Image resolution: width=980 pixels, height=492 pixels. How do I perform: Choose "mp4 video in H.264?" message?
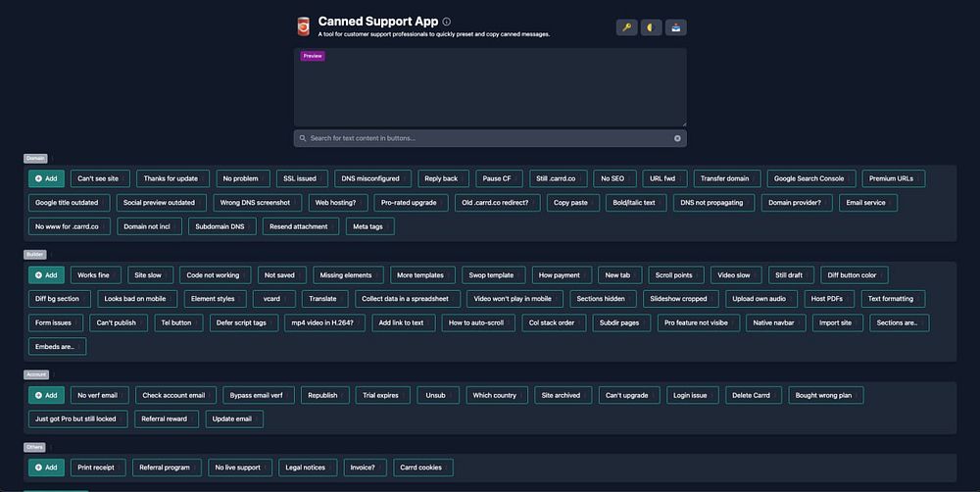[324, 322]
